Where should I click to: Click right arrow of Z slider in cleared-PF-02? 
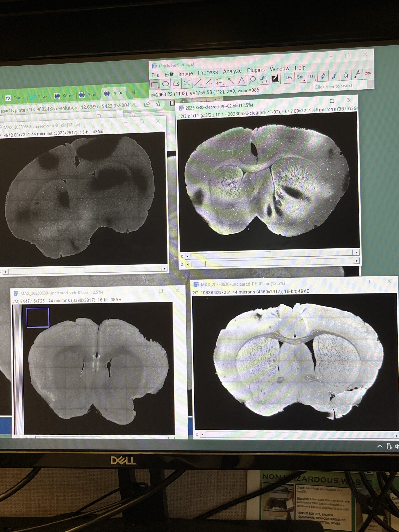point(357,261)
